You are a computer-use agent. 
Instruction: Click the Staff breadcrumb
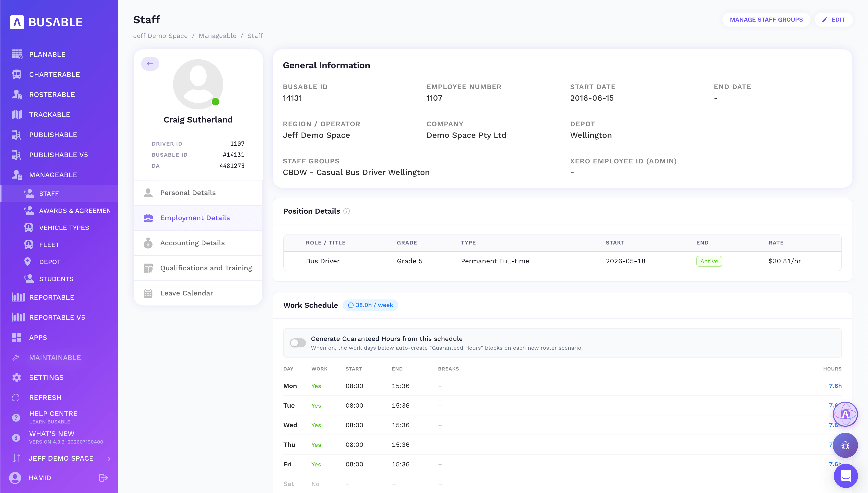[255, 36]
